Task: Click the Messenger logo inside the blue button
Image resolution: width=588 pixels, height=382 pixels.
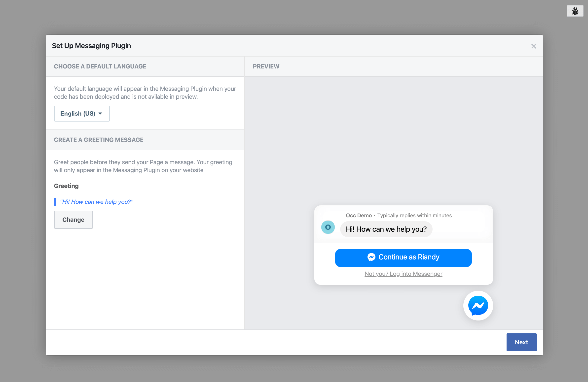Action: pyautogui.click(x=371, y=257)
